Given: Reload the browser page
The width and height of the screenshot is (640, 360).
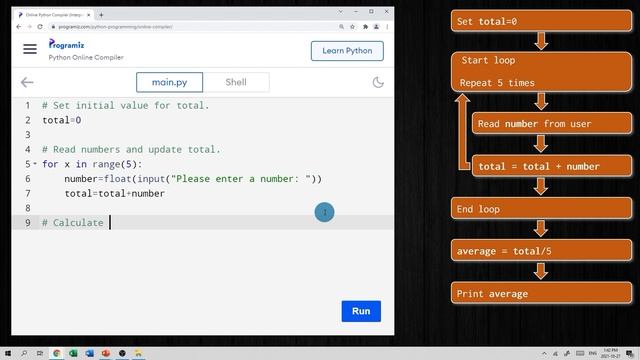Looking at the screenshot, I should point(40,27).
